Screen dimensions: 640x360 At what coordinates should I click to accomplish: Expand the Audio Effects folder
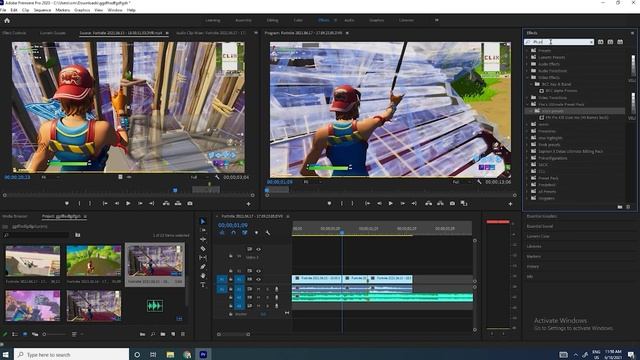click(527, 64)
